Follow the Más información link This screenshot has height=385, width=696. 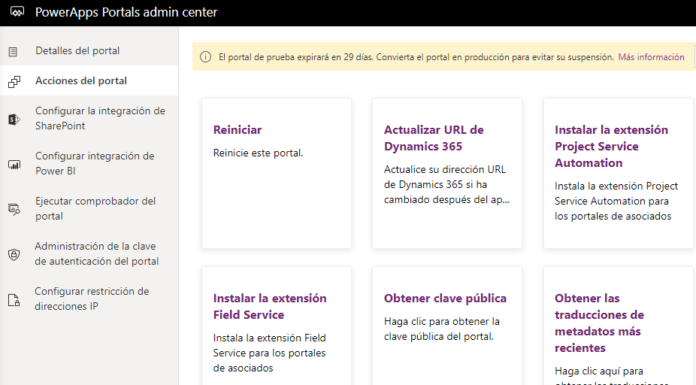point(651,57)
